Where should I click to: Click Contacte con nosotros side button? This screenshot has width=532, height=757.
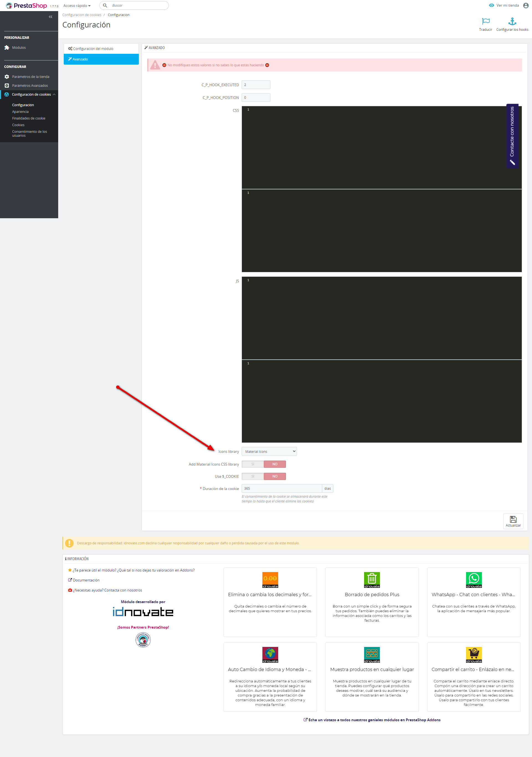[512, 136]
